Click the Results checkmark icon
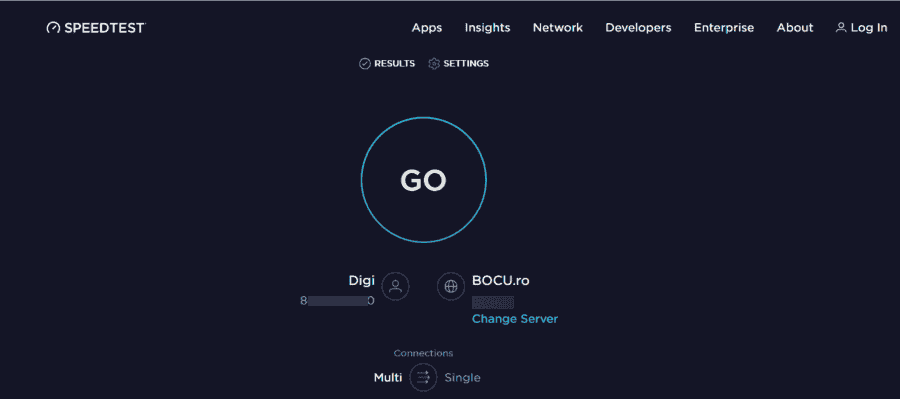 coord(364,64)
